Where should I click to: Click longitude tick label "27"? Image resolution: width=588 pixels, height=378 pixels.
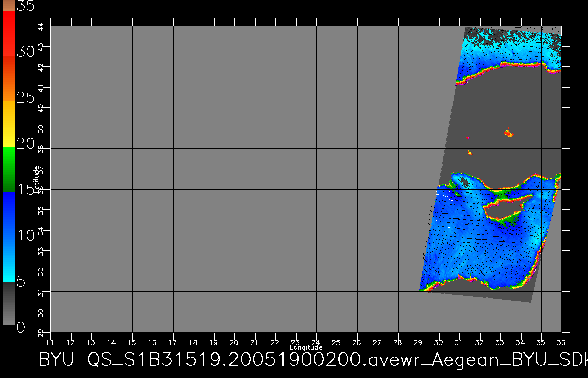tap(377, 342)
